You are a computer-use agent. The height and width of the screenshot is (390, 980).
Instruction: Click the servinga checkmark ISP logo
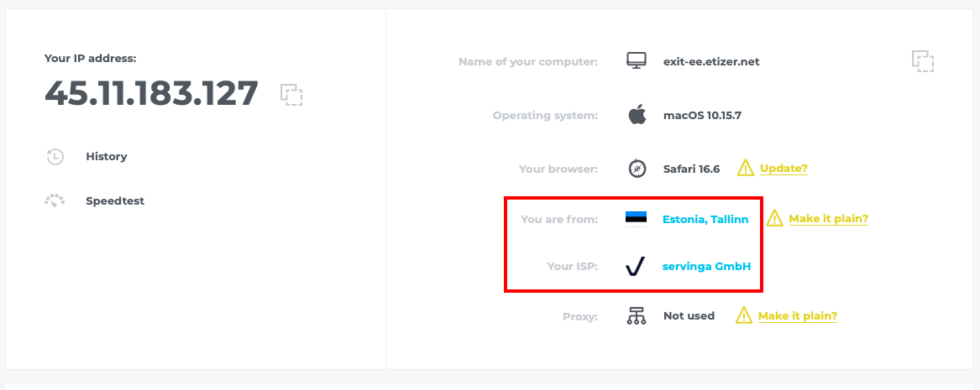(635, 267)
